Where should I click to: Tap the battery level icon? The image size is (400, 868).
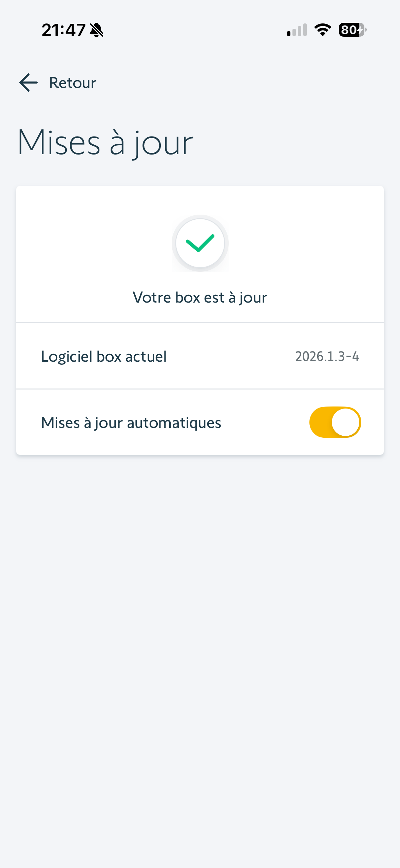pyautogui.click(x=351, y=30)
